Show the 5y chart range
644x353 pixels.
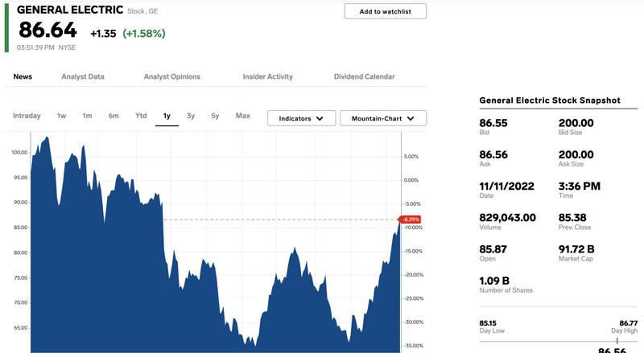coord(215,116)
